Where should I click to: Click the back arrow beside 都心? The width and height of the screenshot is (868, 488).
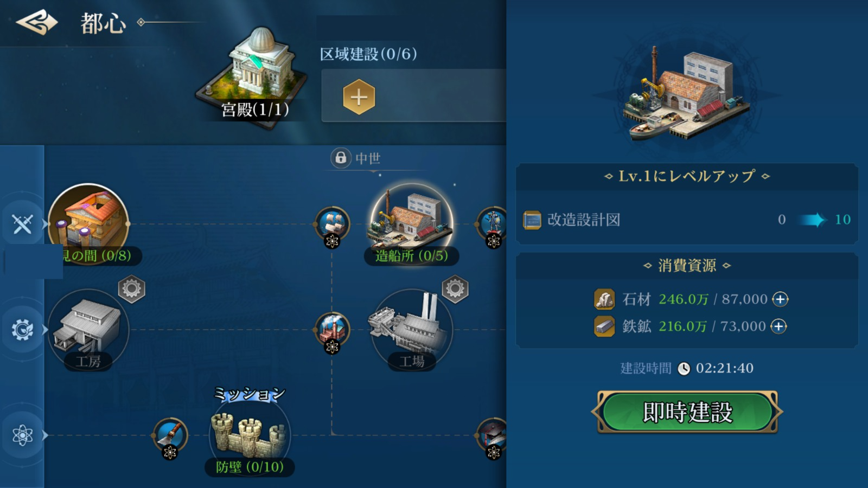(x=37, y=23)
